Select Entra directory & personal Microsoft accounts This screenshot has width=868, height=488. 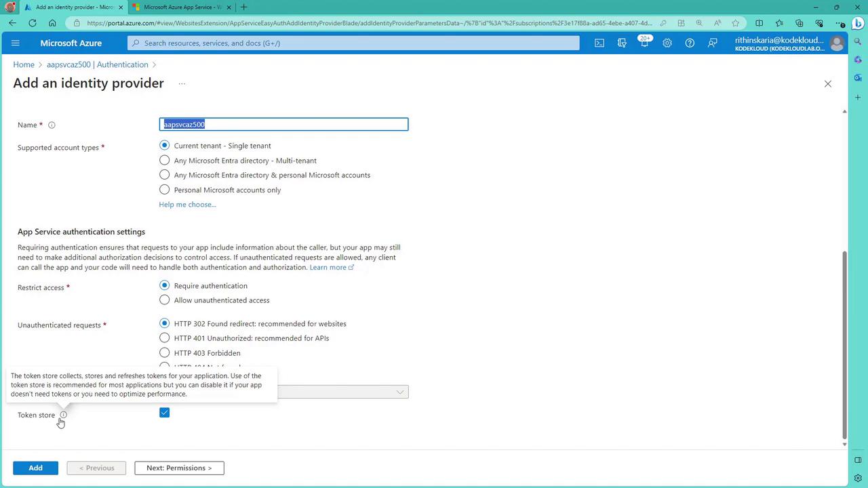164,175
